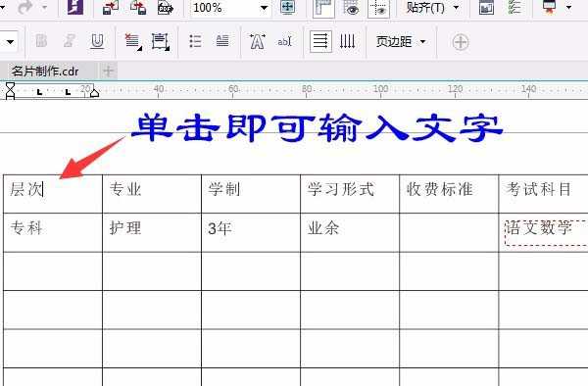This screenshot has height=386, width=588.
Task: Click the table cell containing 收费标准
Action: pos(449,194)
